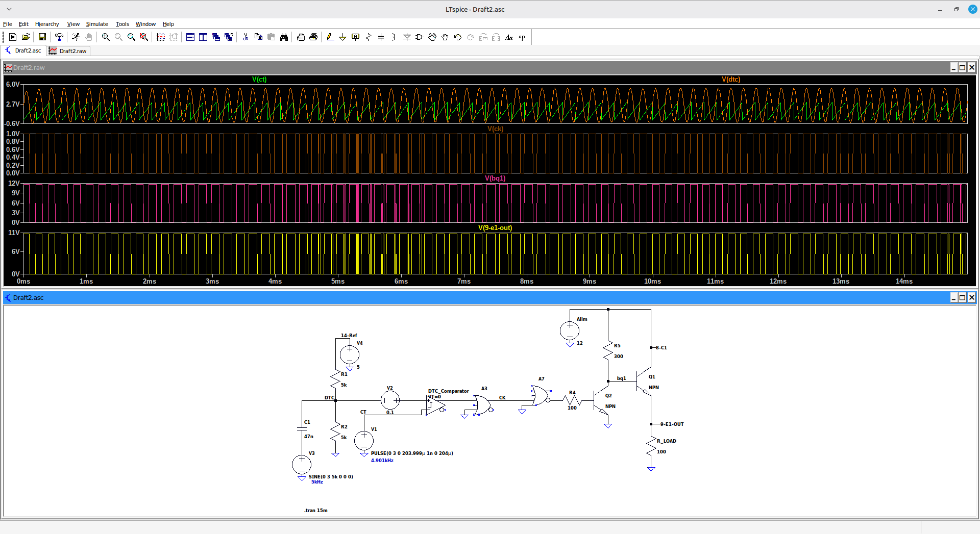Select the DTC_Comparator label
Viewport: 980px width, 534px height.
click(448, 391)
